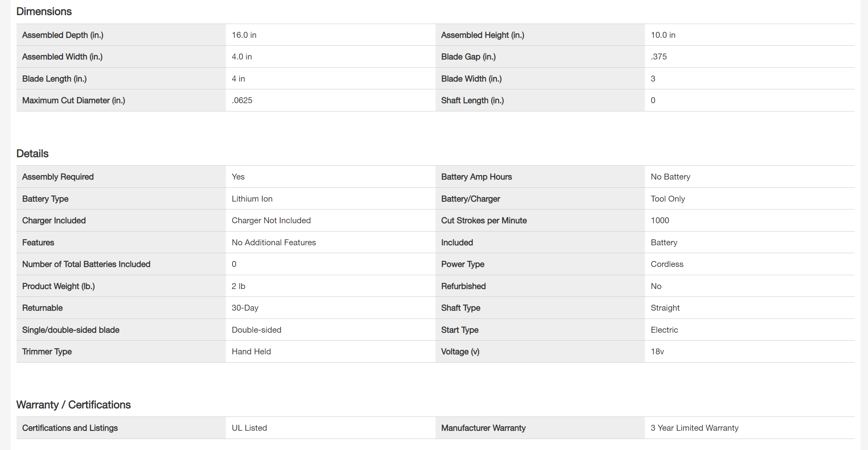Image resolution: width=868 pixels, height=450 pixels.
Task: Click the No Additional Features value
Action: (x=273, y=243)
